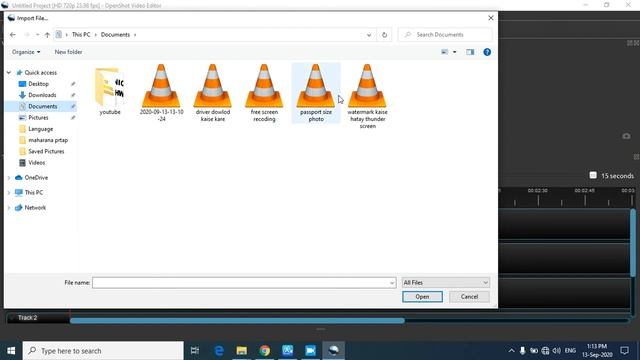Screen dimensions: 640x360
Task: Go up one folder level
Action: coord(47,35)
